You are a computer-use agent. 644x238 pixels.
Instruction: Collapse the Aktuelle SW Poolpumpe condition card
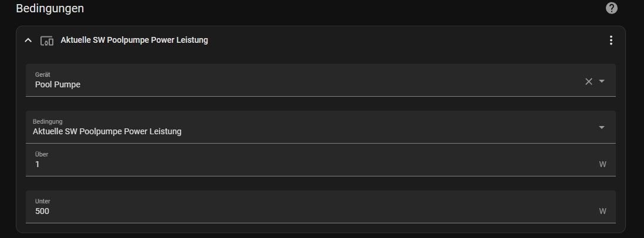28,40
